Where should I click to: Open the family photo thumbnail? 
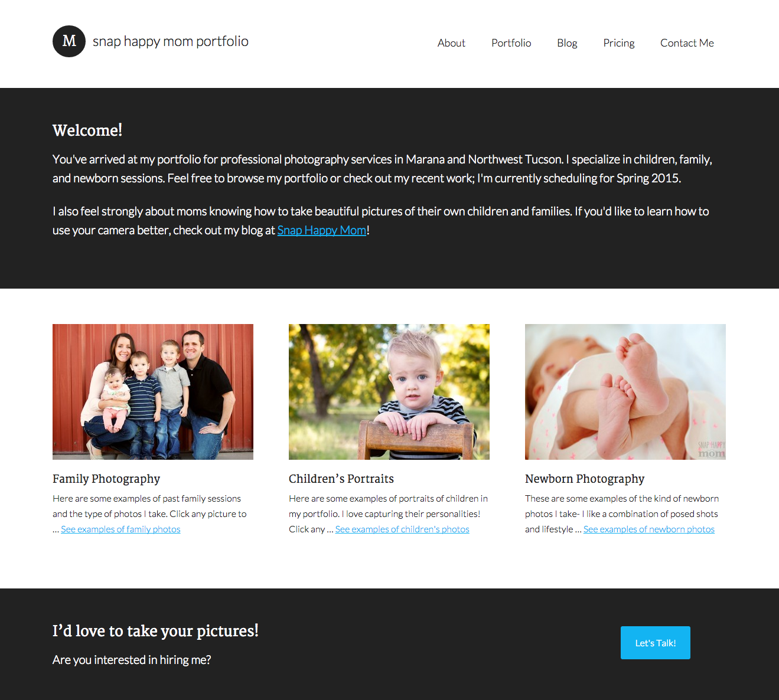(153, 392)
